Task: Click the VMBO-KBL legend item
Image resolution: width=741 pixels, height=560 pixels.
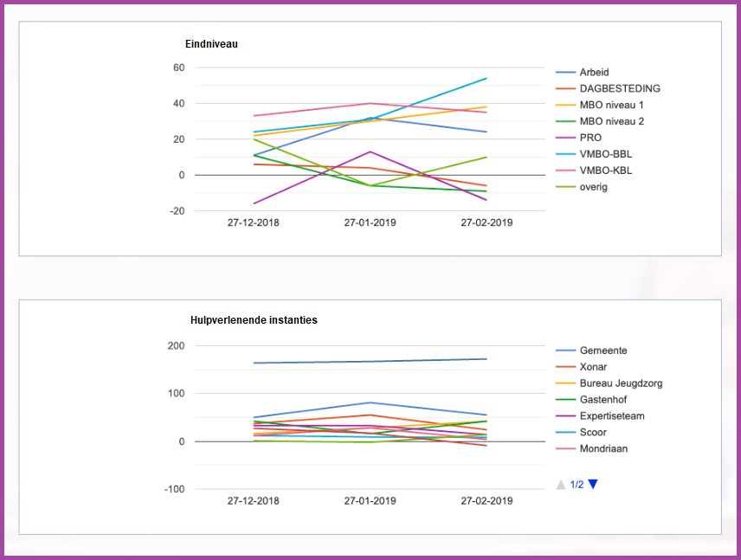Action: pyautogui.click(x=605, y=171)
